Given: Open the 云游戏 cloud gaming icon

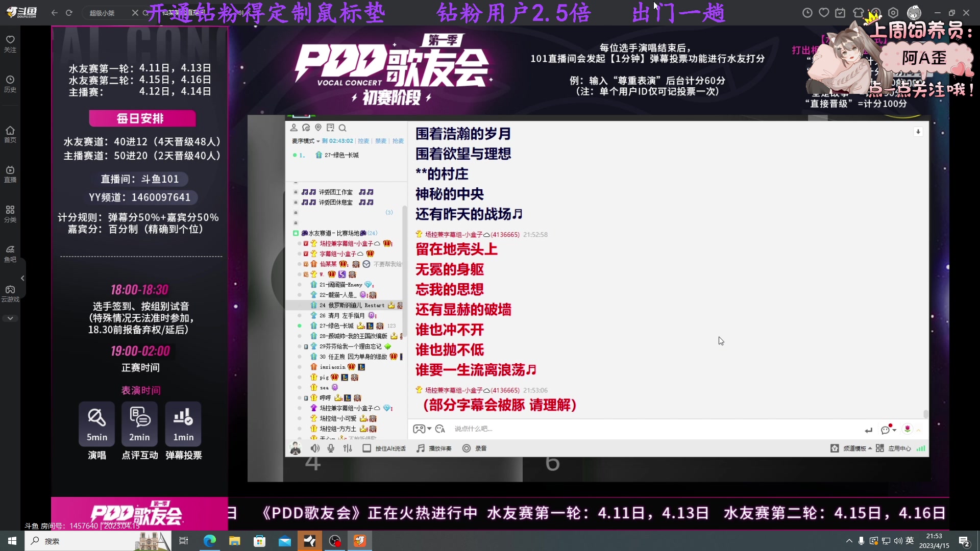Looking at the screenshot, I should 10,293.
